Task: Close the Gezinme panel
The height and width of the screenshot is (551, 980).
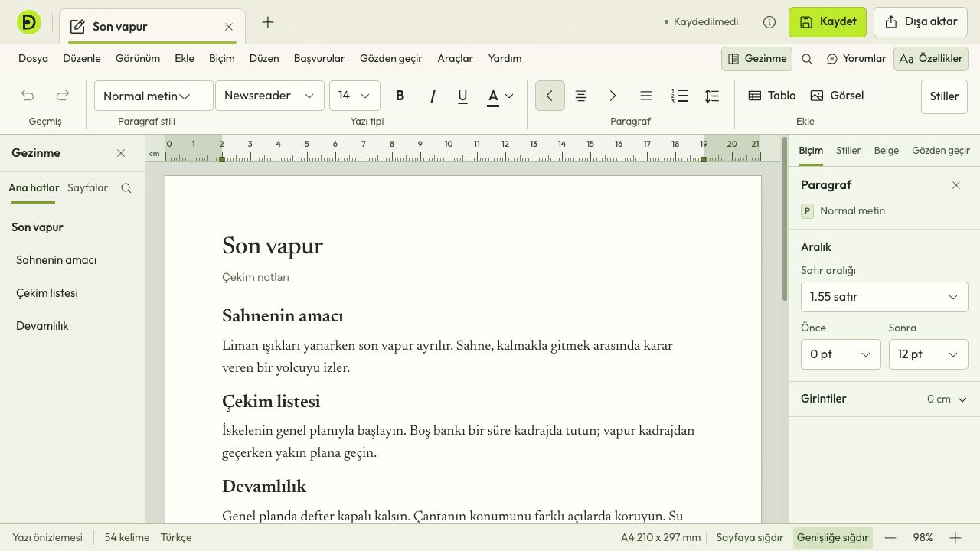Action: tap(121, 153)
